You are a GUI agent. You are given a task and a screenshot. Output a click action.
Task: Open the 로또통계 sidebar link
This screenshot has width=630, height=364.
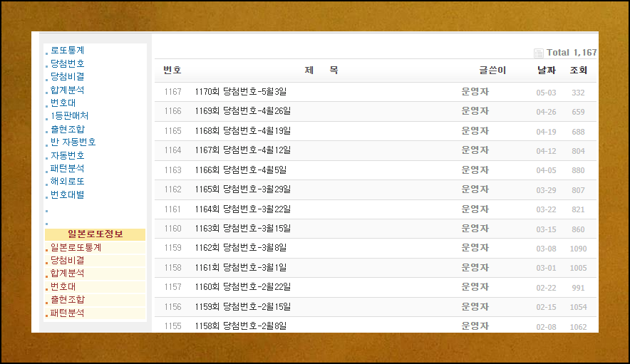point(67,51)
